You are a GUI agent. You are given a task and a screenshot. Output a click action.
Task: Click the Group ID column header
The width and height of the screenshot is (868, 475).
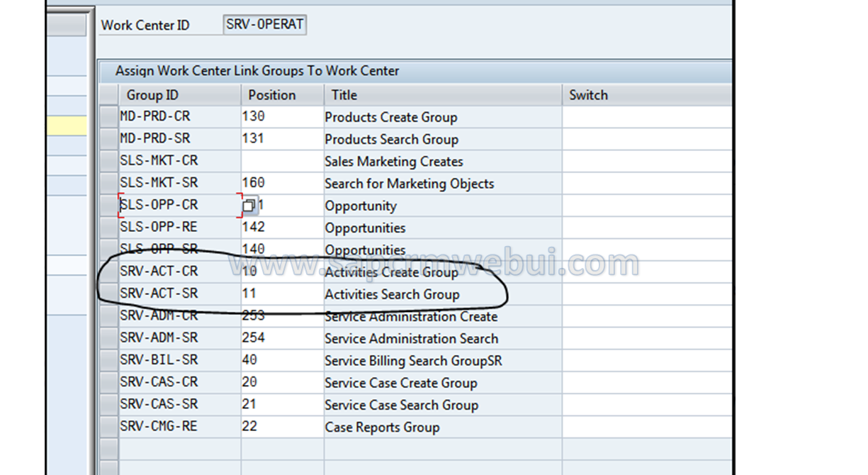click(180, 95)
